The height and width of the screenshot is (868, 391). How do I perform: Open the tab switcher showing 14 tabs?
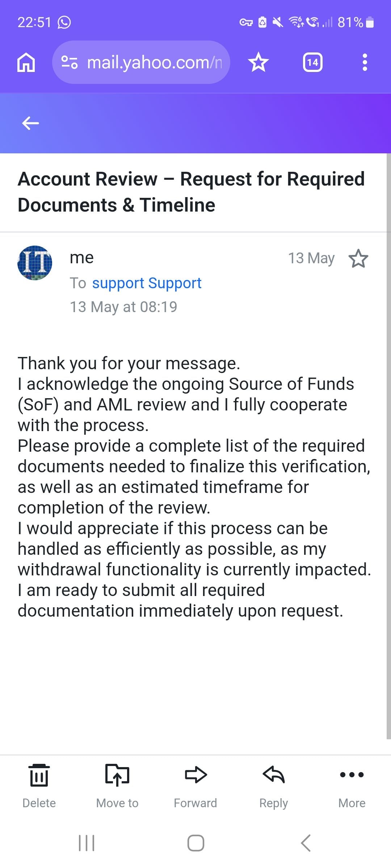click(x=313, y=62)
